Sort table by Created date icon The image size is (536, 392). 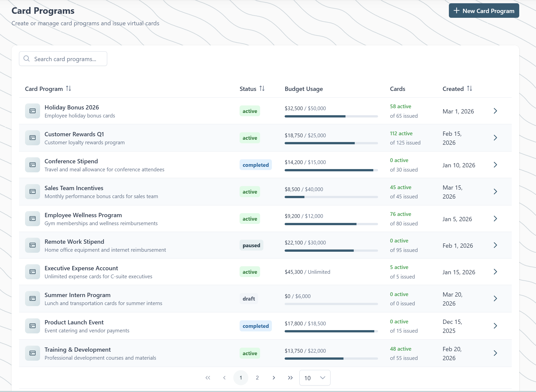click(x=469, y=88)
